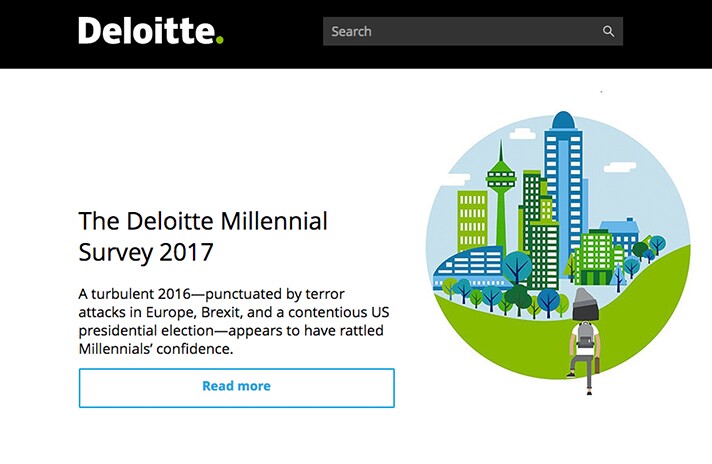This screenshot has height=464, width=712.
Task: Click the curved blue building at the left
Action: (x=468, y=268)
